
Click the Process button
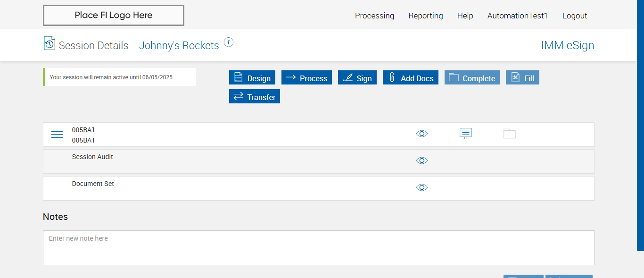306,78
